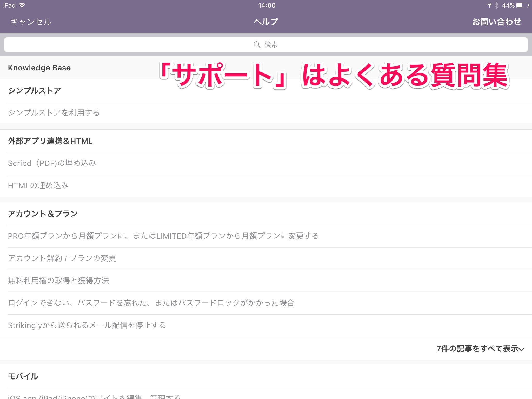The width and height of the screenshot is (532, 399).
Task: Open シンプルストアを利用する article
Action: pos(54,113)
